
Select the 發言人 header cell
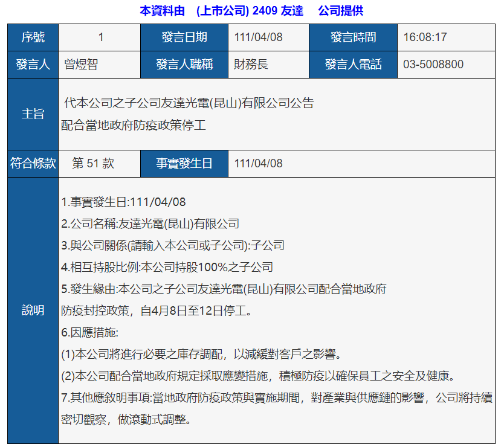[x=33, y=65]
